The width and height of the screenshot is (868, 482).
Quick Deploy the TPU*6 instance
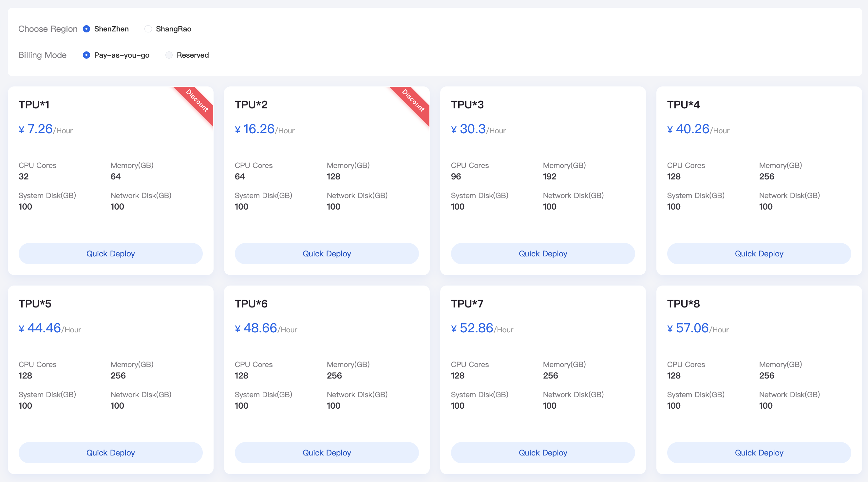[x=326, y=452]
